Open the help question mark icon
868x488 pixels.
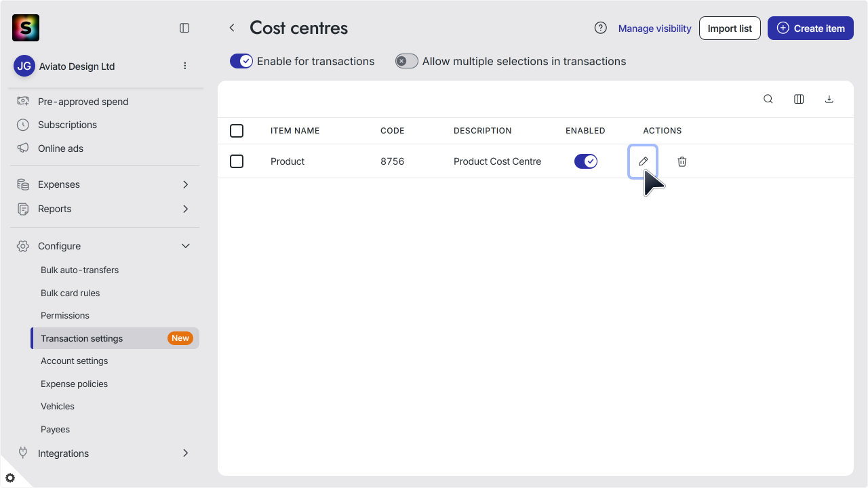600,28
